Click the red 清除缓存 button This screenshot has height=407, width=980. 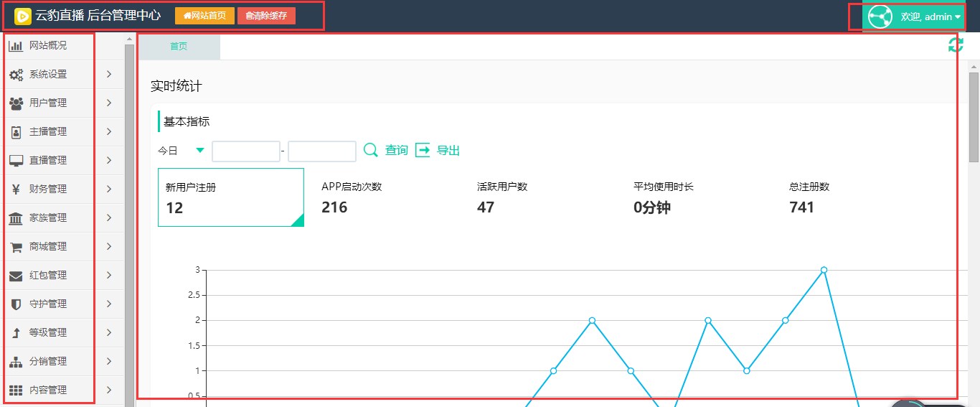pos(266,16)
